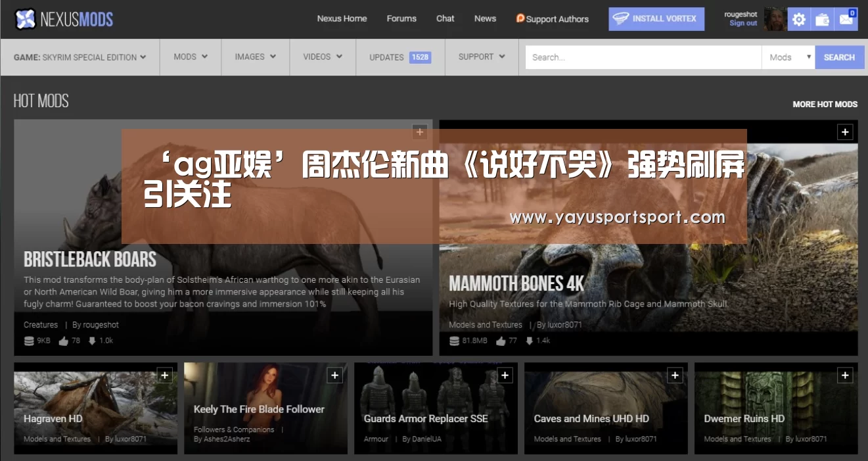Image resolution: width=868 pixels, height=461 pixels.
Task: Click rougeshot user avatar
Action: (775, 19)
